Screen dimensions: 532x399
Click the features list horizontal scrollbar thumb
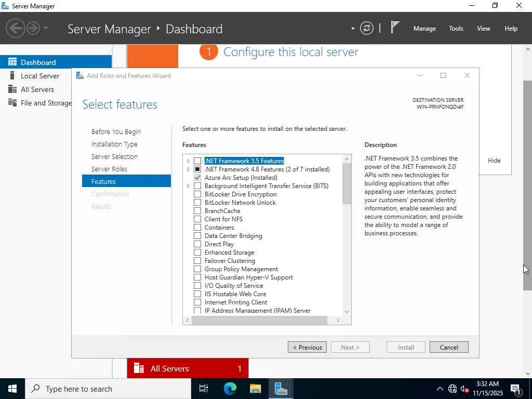[259, 320]
